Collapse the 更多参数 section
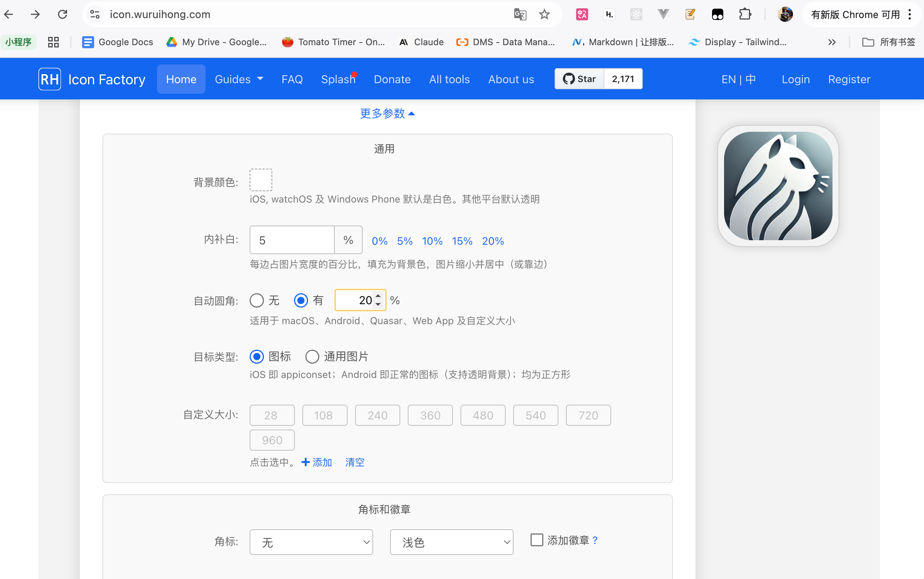 (x=387, y=113)
